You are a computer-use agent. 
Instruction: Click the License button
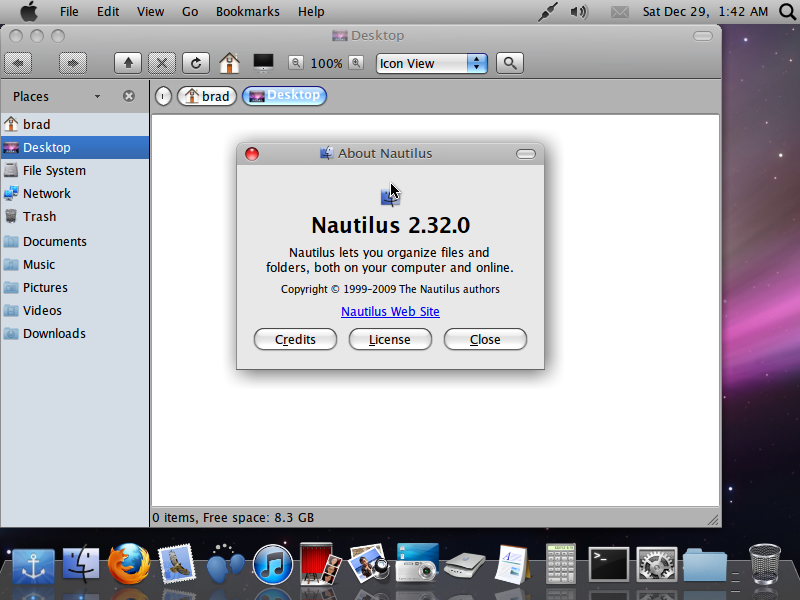390,339
